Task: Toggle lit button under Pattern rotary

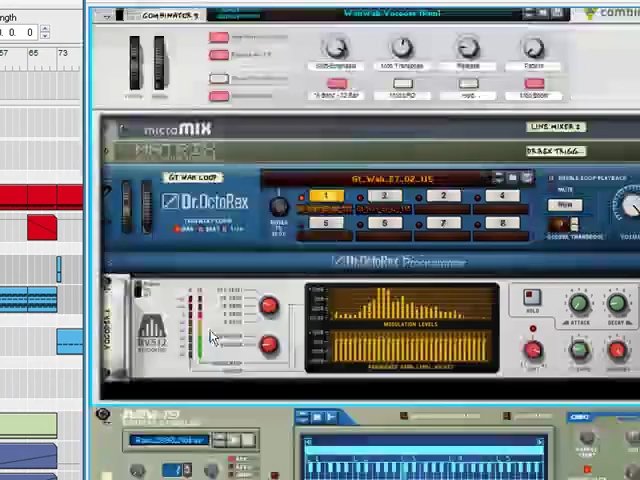Action: (534, 84)
